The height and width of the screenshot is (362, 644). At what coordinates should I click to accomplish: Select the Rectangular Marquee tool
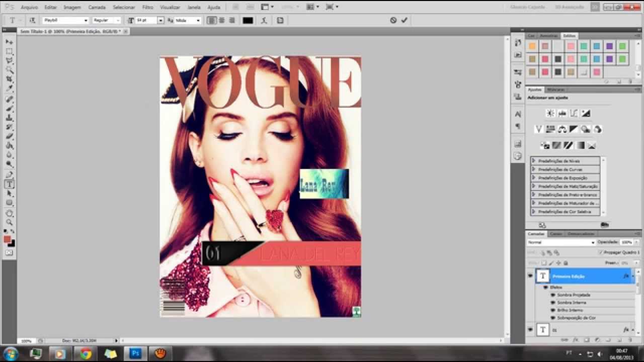coord(9,51)
